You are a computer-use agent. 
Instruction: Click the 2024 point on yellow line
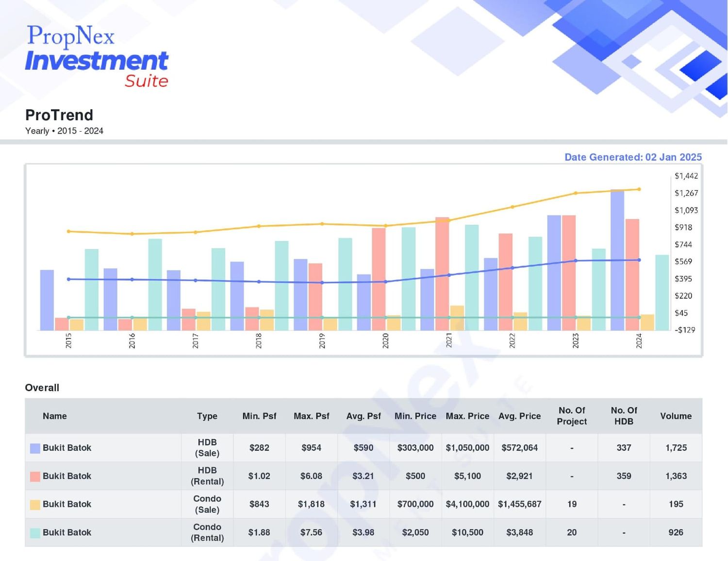click(639, 189)
